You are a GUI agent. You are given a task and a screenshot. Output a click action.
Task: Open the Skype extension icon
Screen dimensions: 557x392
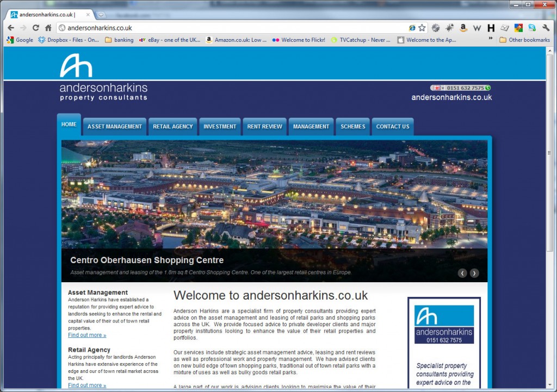pos(532,28)
